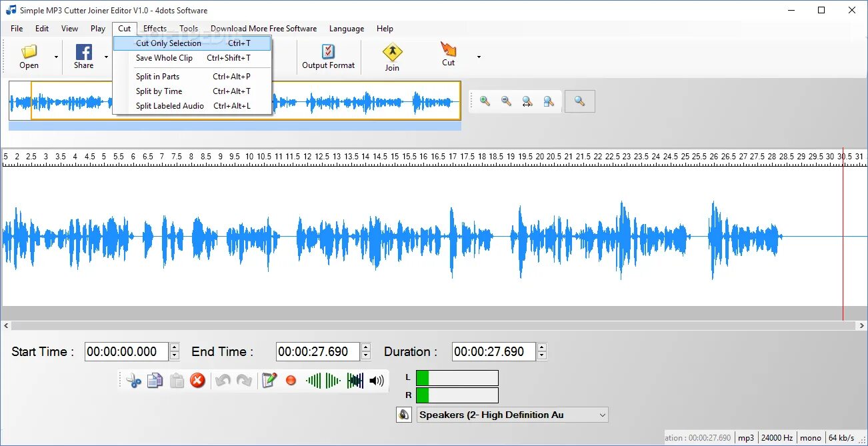Open the Help menu
868x446 pixels.
coord(385,29)
